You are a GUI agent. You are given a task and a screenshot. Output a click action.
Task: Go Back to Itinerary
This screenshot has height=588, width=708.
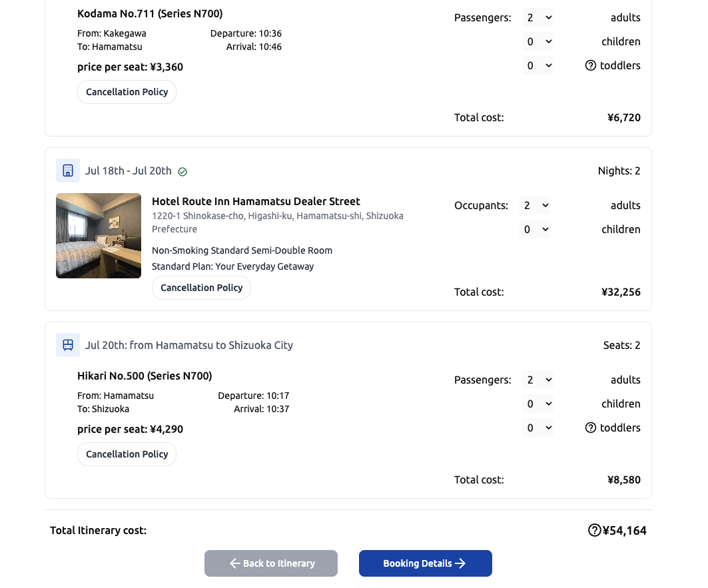point(271,563)
